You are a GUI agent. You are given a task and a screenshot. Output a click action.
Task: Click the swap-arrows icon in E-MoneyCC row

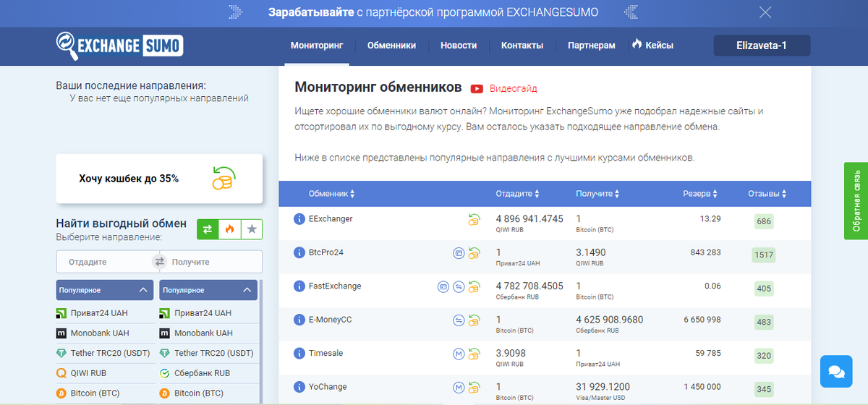coord(458,320)
